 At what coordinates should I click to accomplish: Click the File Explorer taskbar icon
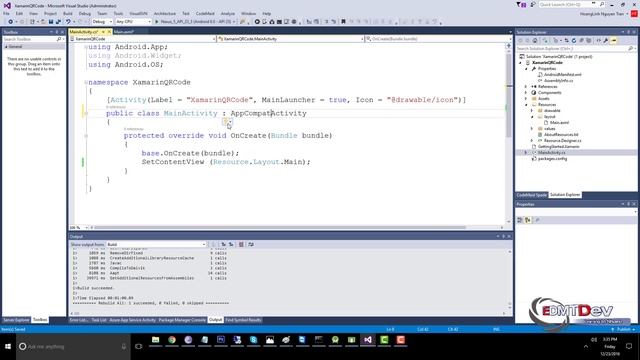pos(156,340)
